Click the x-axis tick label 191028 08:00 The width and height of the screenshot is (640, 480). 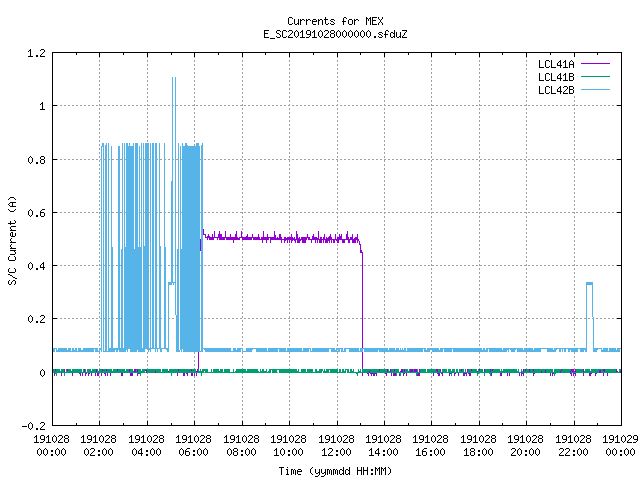[241, 446]
